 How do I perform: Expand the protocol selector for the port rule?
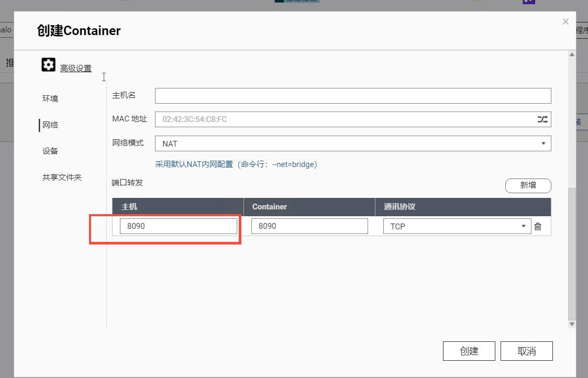[523, 226]
